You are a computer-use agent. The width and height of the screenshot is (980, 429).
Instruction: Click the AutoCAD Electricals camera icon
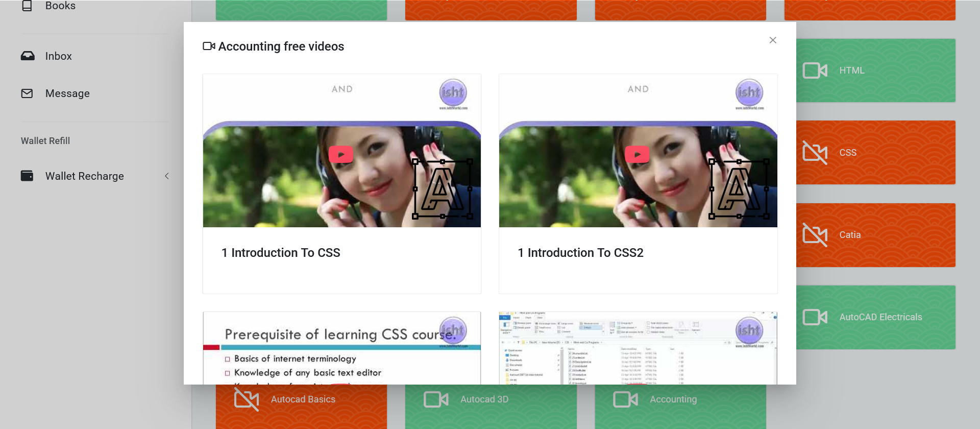coord(815,317)
